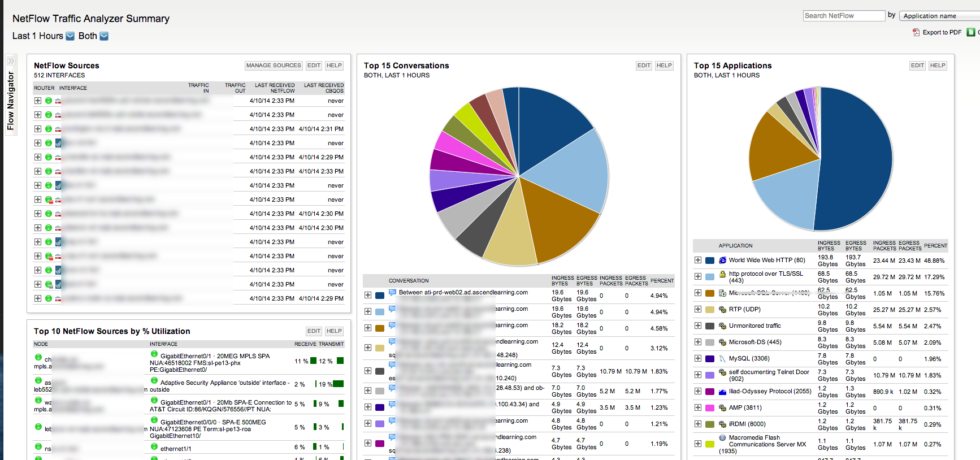The image size is (980, 460).
Task: Expand the conversation row showing 4.58%
Action: click(x=368, y=328)
